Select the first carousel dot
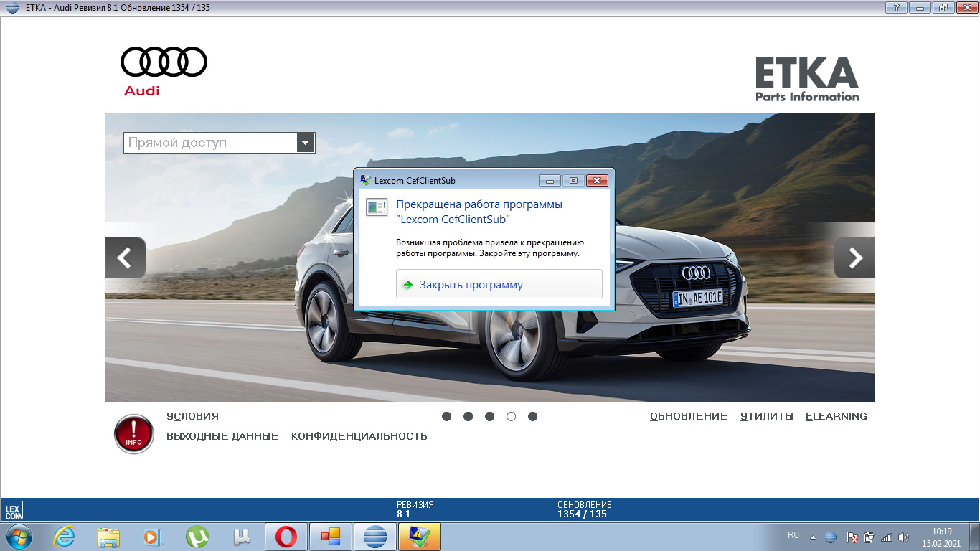This screenshot has width=980, height=551. tap(446, 416)
